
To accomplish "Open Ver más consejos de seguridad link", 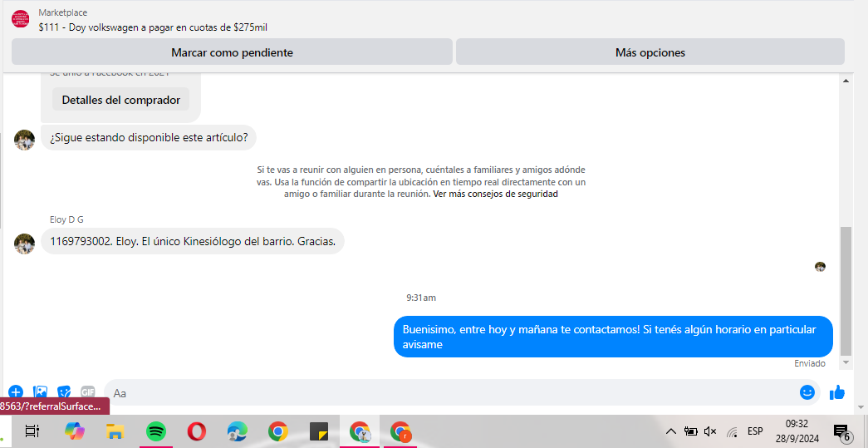I will pos(495,194).
